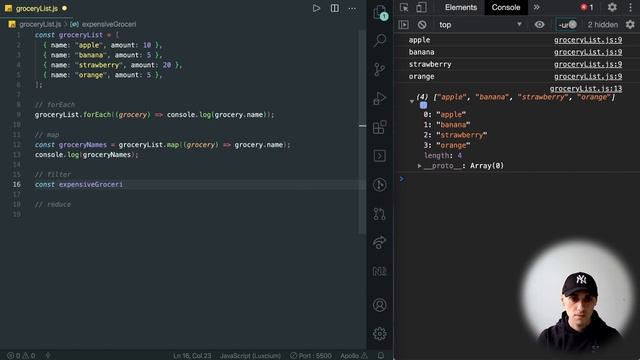Toggle the live expression eye icon
640x360 pixels.
pos(539,25)
